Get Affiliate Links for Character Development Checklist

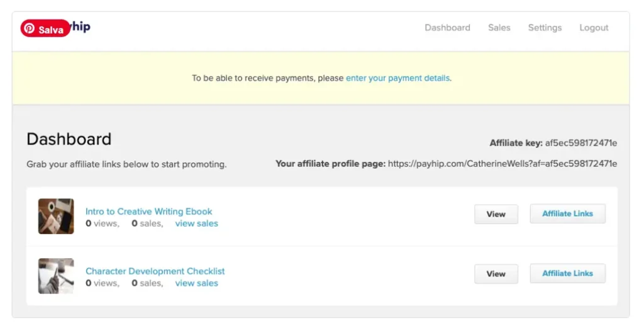(567, 273)
